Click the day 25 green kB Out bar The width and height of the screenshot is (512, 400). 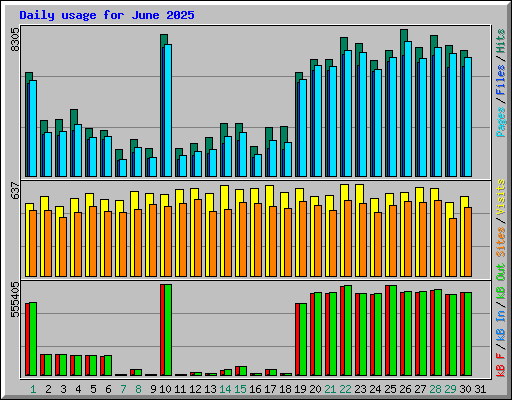[393, 331]
